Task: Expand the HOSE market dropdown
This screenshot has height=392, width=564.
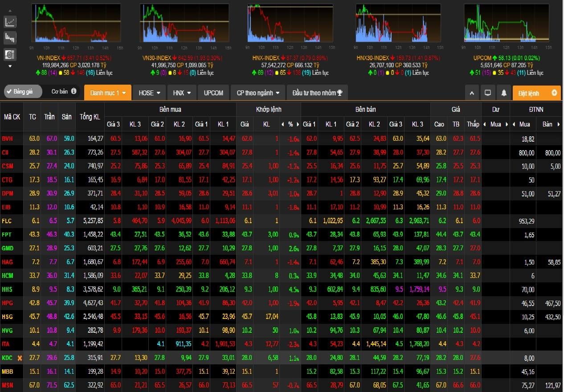Action: point(149,93)
